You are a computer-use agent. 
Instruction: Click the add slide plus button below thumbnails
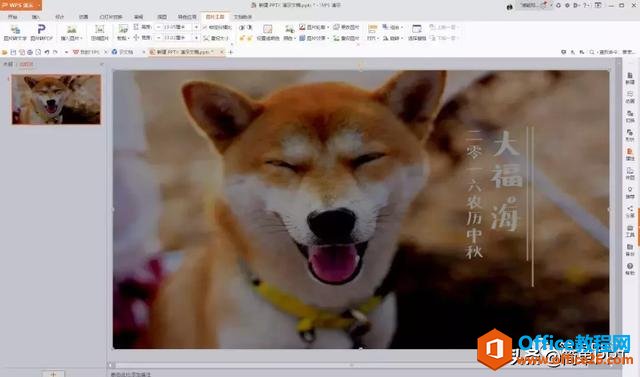tap(53, 373)
